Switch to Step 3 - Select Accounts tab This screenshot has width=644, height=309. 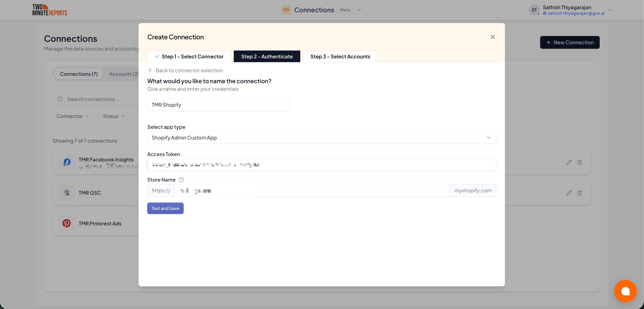[340, 56]
